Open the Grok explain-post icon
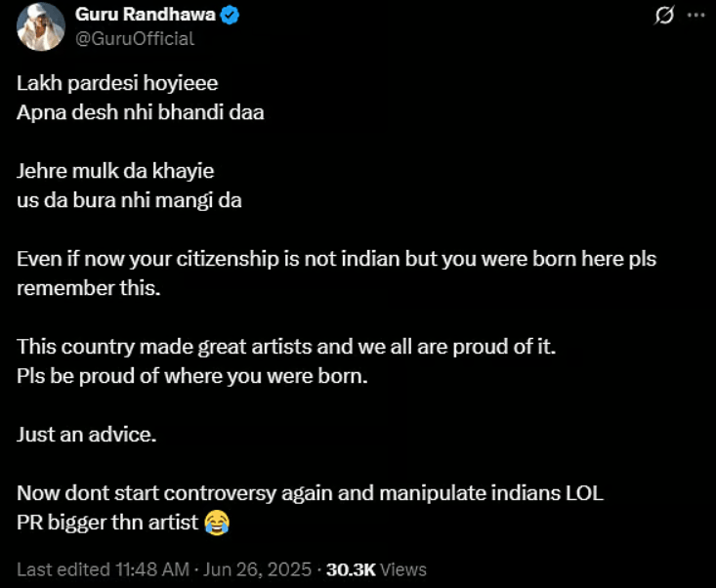 pos(663,16)
